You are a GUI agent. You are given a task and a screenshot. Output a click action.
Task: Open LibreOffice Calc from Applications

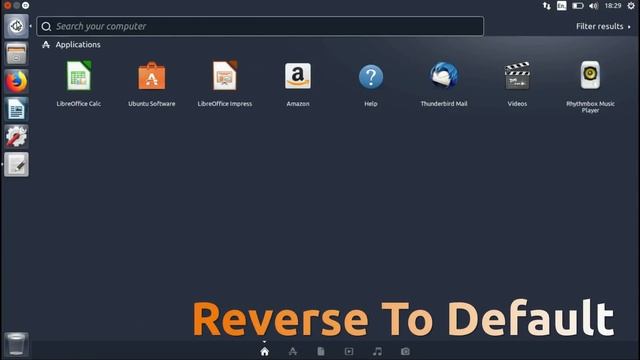(x=79, y=76)
